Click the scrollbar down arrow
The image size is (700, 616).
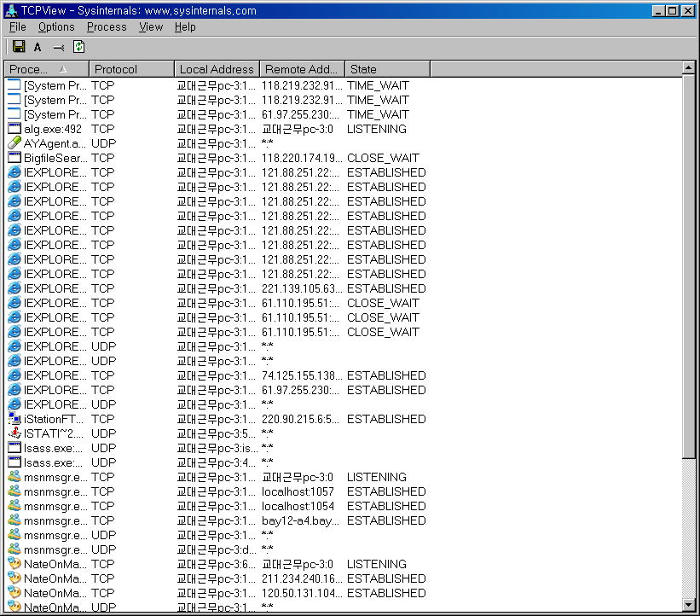pyautogui.click(x=689, y=604)
